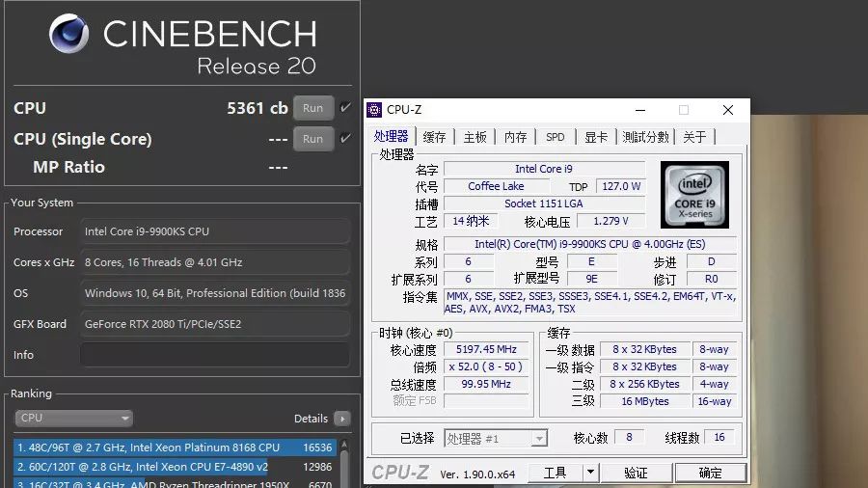Click the 规格 field i9-9900KS CPU @ 4.00GHz
Screen dimensions: 868x488
pos(590,244)
